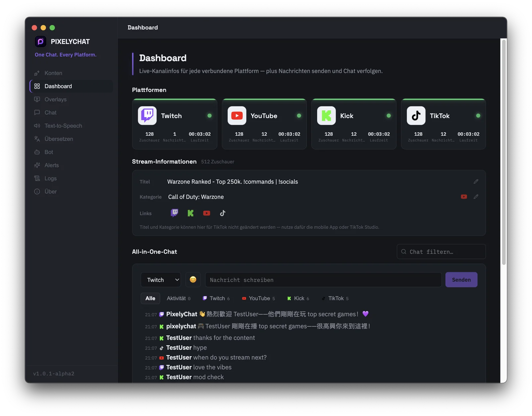The image size is (532, 416).
Task: Switch to the Twitch chat tab
Action: pyautogui.click(x=216, y=298)
